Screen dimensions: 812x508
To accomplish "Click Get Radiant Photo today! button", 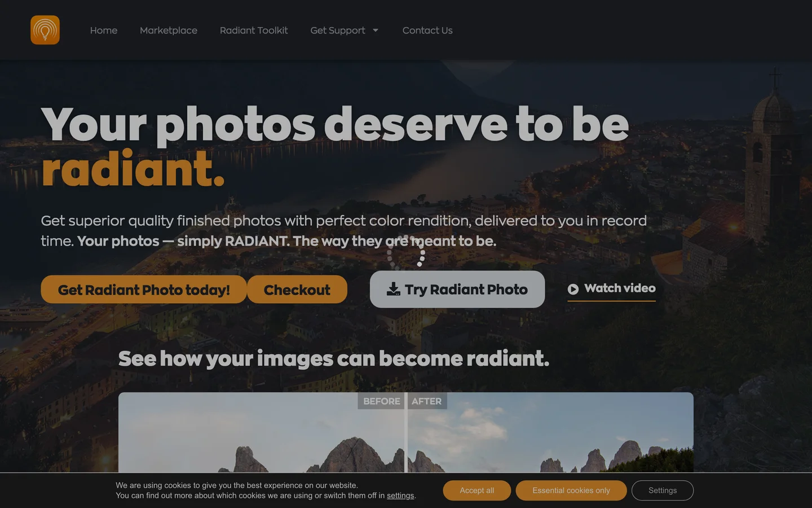I will tap(144, 290).
